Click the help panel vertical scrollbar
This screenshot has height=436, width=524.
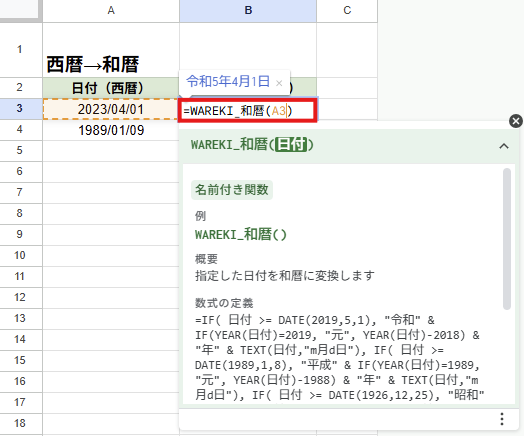tap(507, 239)
